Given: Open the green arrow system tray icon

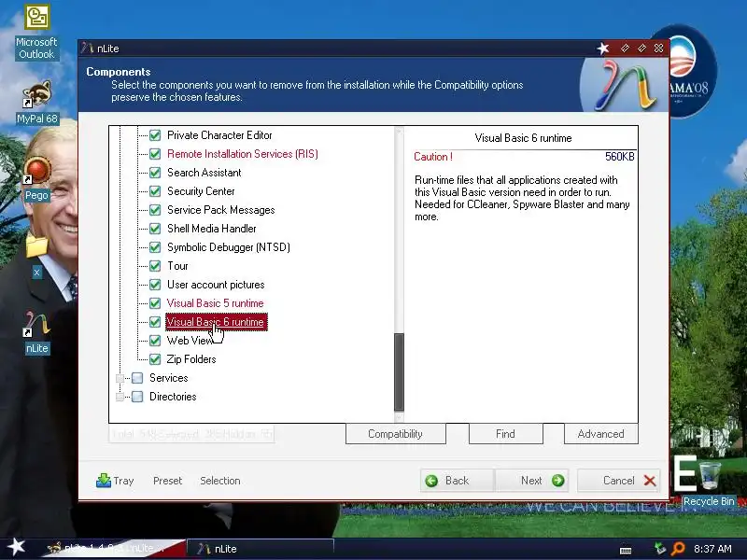Looking at the screenshot, I should point(660,549).
